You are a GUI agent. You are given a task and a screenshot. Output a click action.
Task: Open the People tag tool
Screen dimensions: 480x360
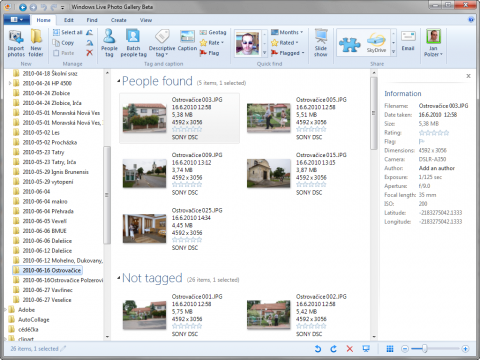click(x=109, y=43)
